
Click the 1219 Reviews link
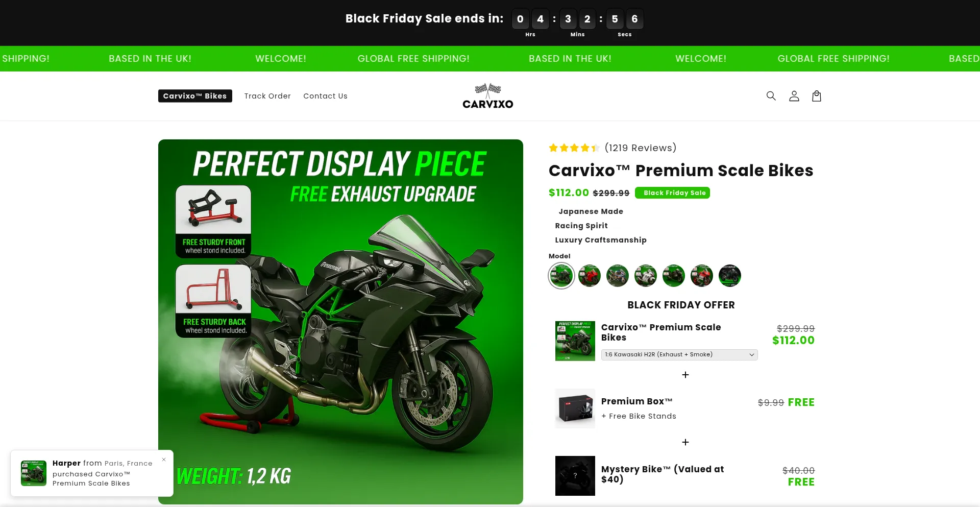tap(641, 148)
